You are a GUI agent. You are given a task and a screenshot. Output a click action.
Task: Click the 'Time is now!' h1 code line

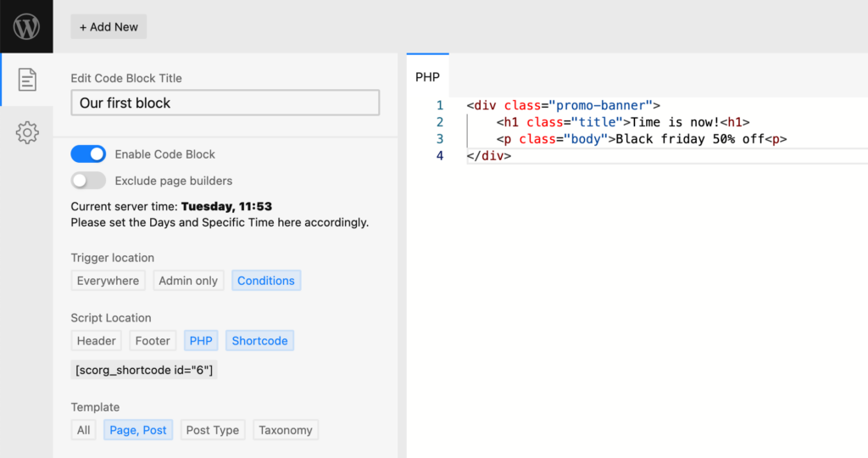(x=623, y=122)
